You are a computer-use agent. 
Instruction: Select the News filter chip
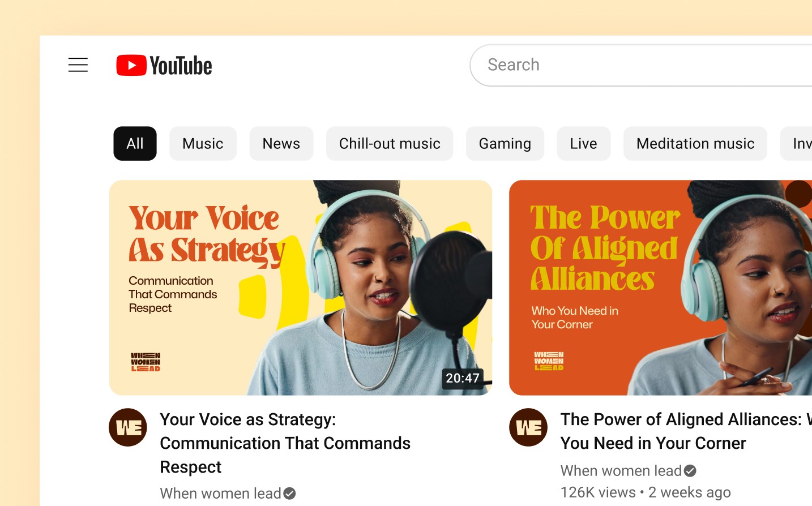[281, 144]
